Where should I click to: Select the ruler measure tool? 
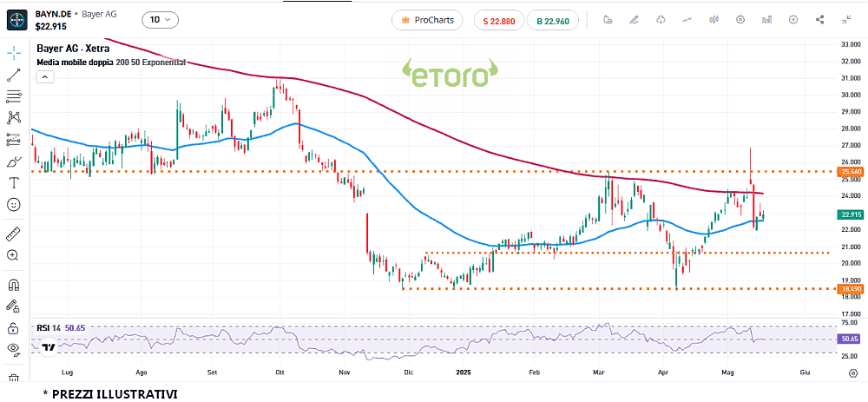(13, 234)
